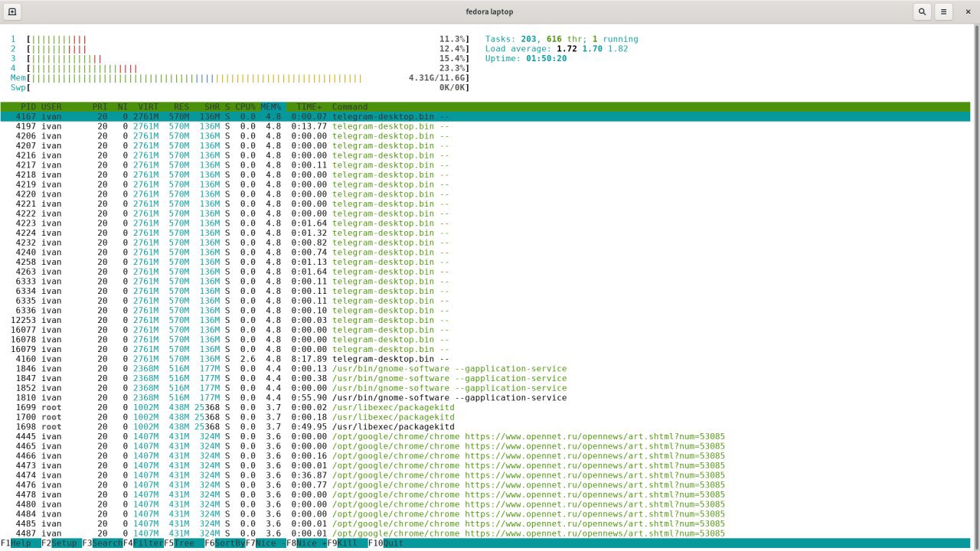The width and height of the screenshot is (980, 551).
Task: Select packagekitd process PID 1699
Action: point(485,407)
